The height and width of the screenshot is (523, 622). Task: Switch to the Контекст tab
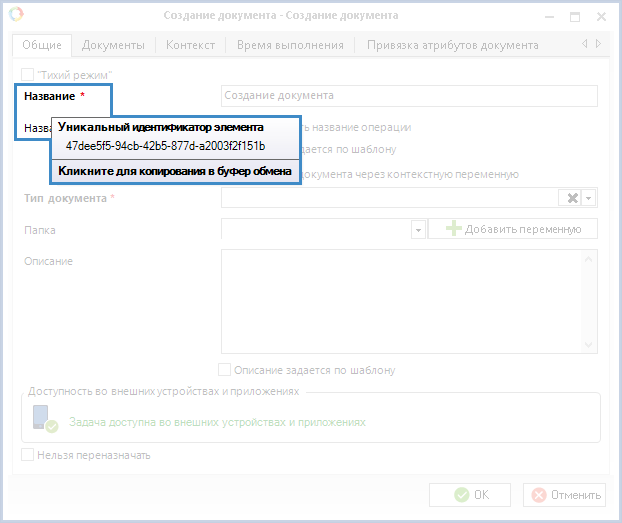pyautogui.click(x=190, y=45)
